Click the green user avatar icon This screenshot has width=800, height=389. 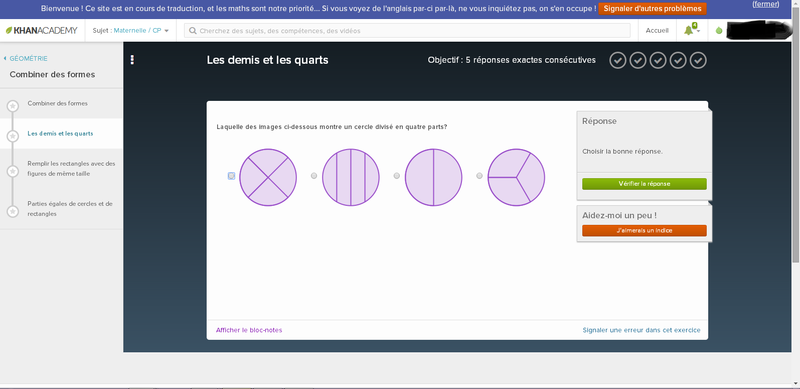tap(719, 31)
